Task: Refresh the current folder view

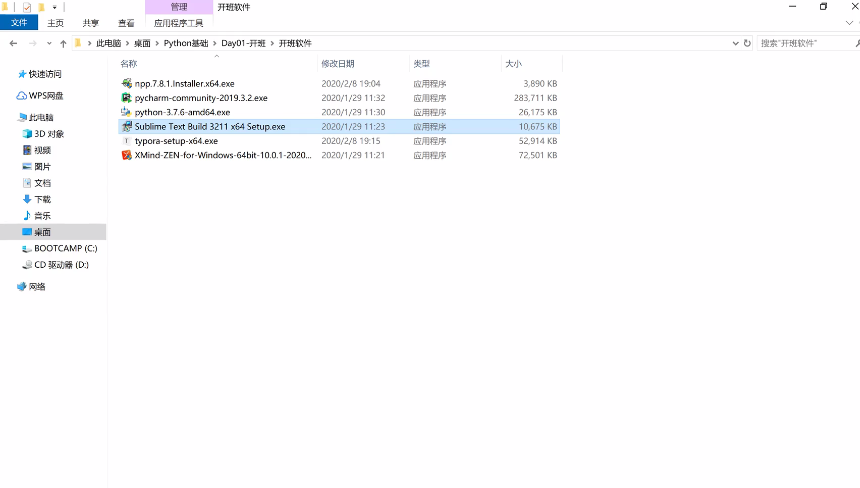Action: (747, 43)
